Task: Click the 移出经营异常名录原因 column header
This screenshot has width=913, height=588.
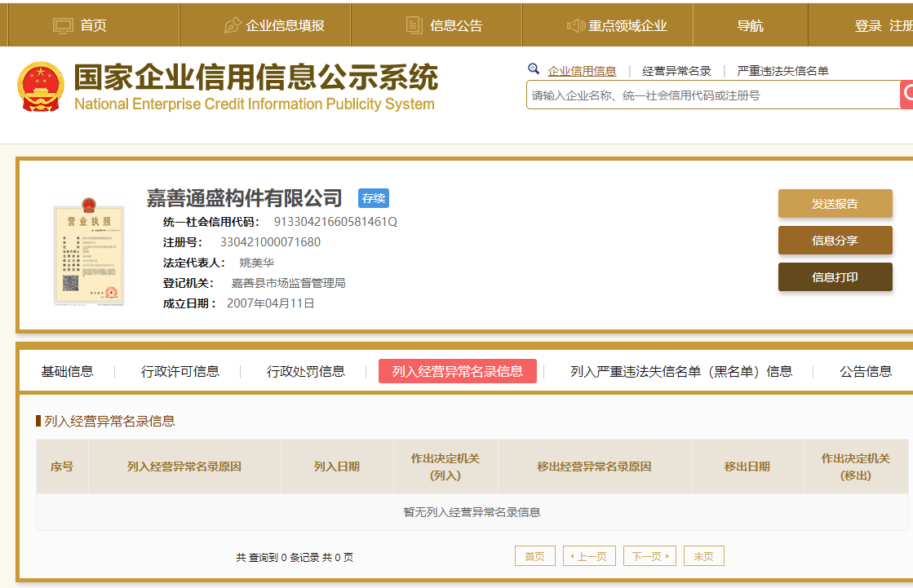Action: [594, 466]
